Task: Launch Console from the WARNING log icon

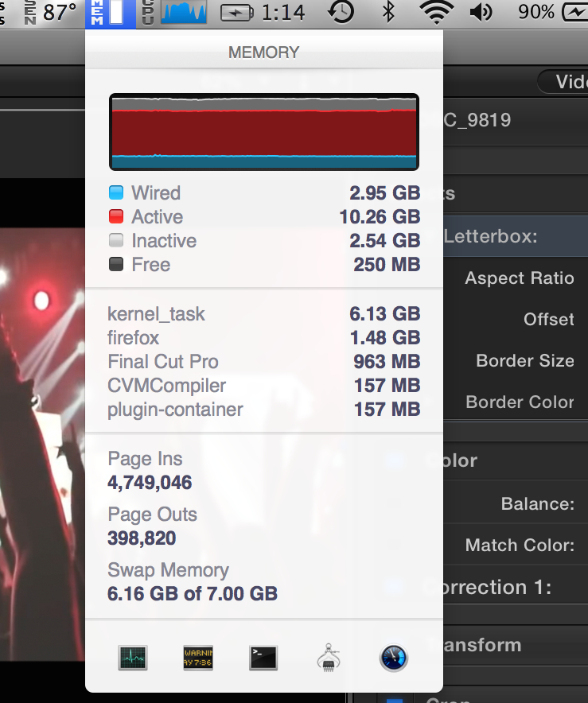Action: click(198, 658)
